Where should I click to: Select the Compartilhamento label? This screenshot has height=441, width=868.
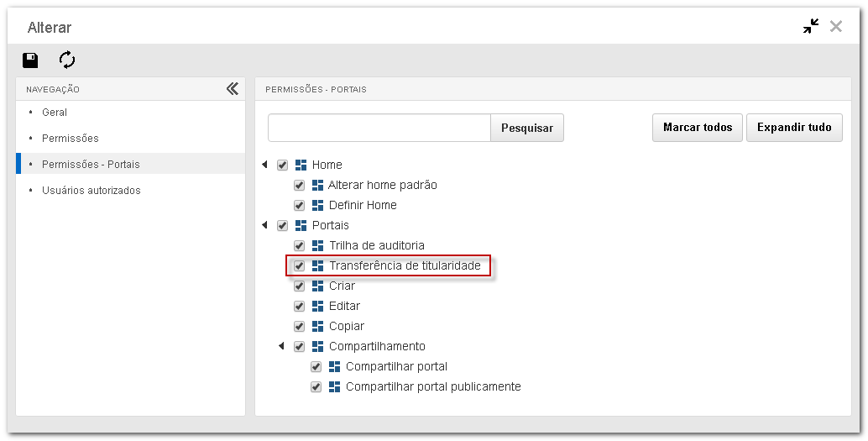(378, 346)
